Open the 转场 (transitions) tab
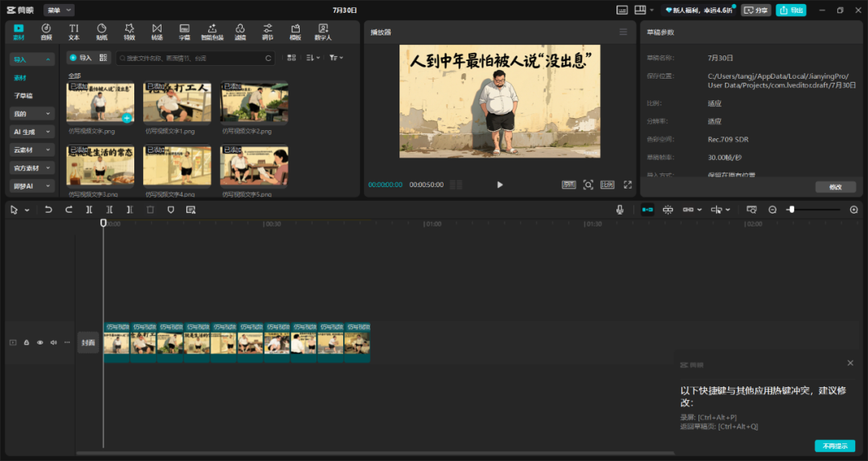Image resolution: width=868 pixels, height=461 pixels. pyautogui.click(x=157, y=31)
